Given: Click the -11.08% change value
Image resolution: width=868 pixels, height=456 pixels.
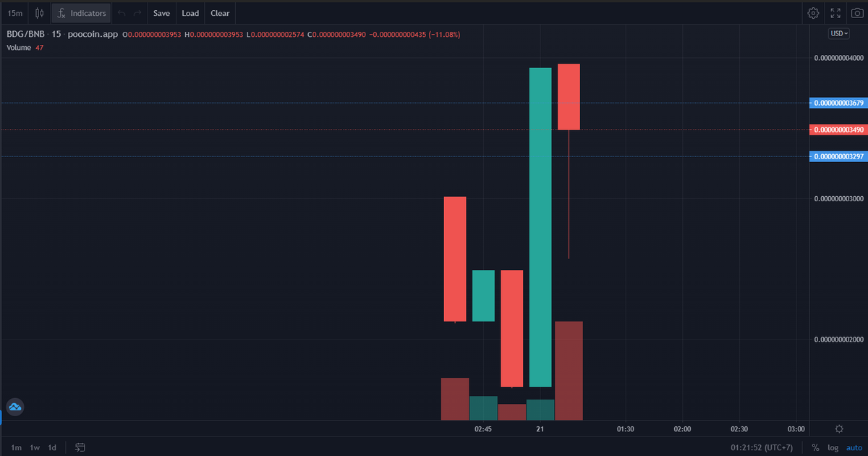Looking at the screenshot, I should pos(446,34).
